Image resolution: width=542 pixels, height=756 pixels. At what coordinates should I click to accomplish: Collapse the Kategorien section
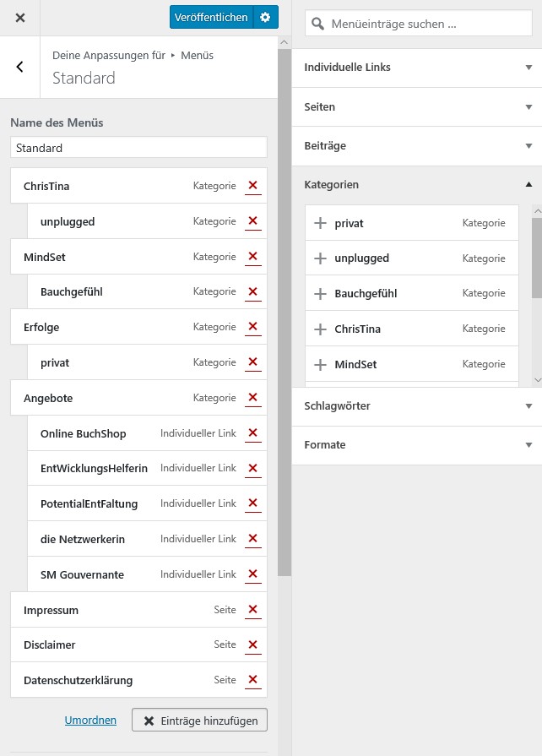point(417,184)
